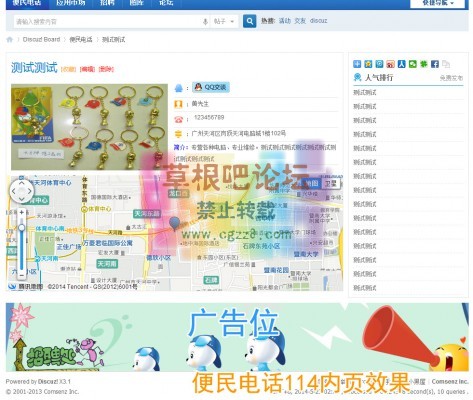Click the 石牌东苑小区 label on map
The width and height of the screenshot is (473, 400).
(x=261, y=246)
